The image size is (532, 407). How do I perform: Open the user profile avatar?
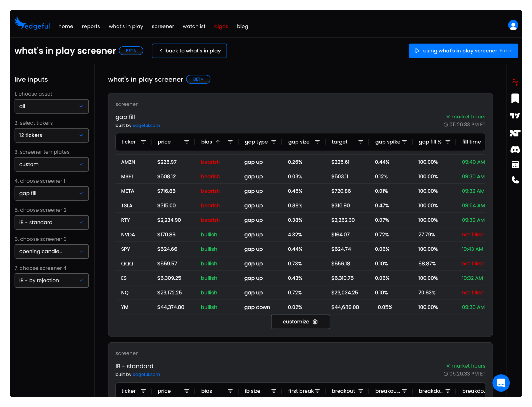(x=513, y=25)
